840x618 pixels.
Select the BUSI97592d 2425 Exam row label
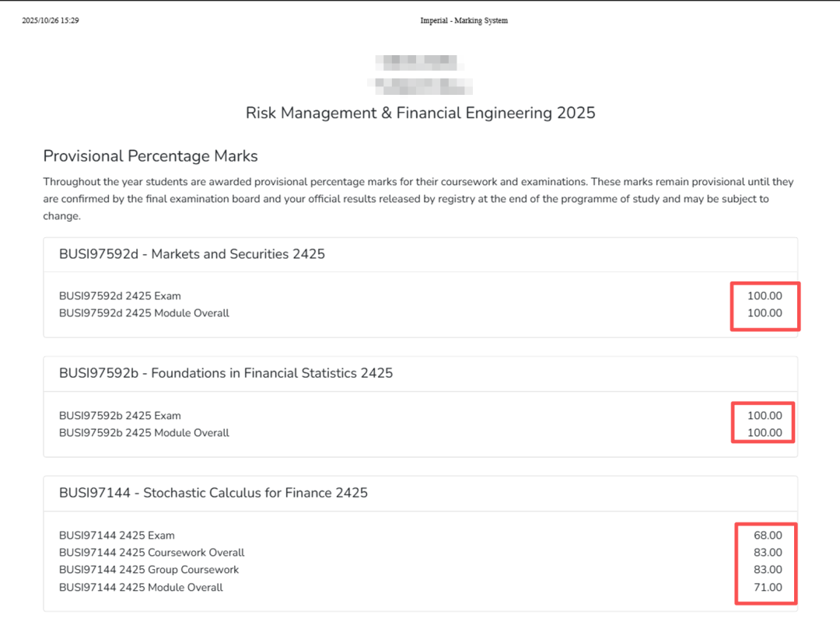pos(120,296)
